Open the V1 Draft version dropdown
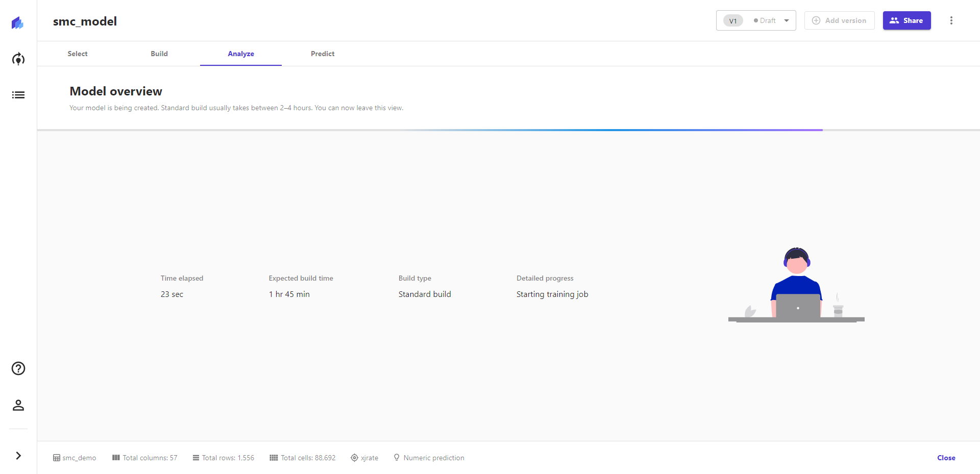This screenshot has height=474, width=980. pyautogui.click(x=755, y=20)
